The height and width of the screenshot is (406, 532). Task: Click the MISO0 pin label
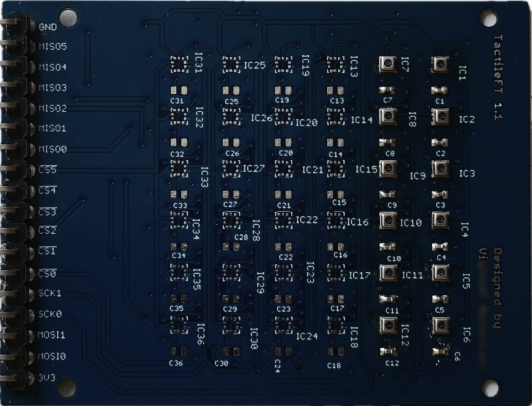click(53, 149)
